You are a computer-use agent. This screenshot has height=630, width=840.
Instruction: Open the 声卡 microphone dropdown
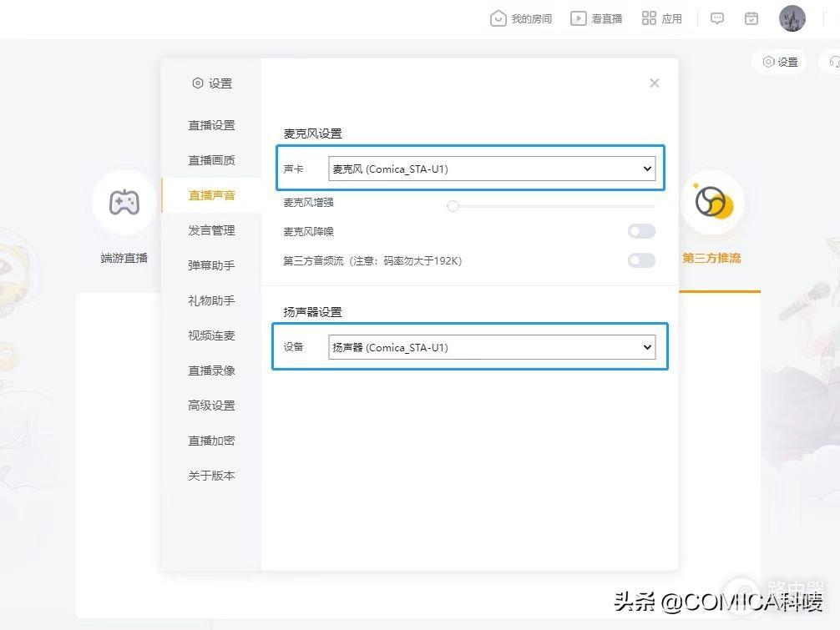click(x=491, y=169)
